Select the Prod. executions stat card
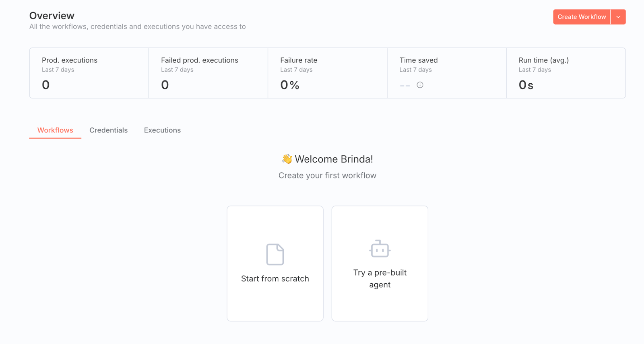The width and height of the screenshot is (644, 344). click(x=89, y=73)
